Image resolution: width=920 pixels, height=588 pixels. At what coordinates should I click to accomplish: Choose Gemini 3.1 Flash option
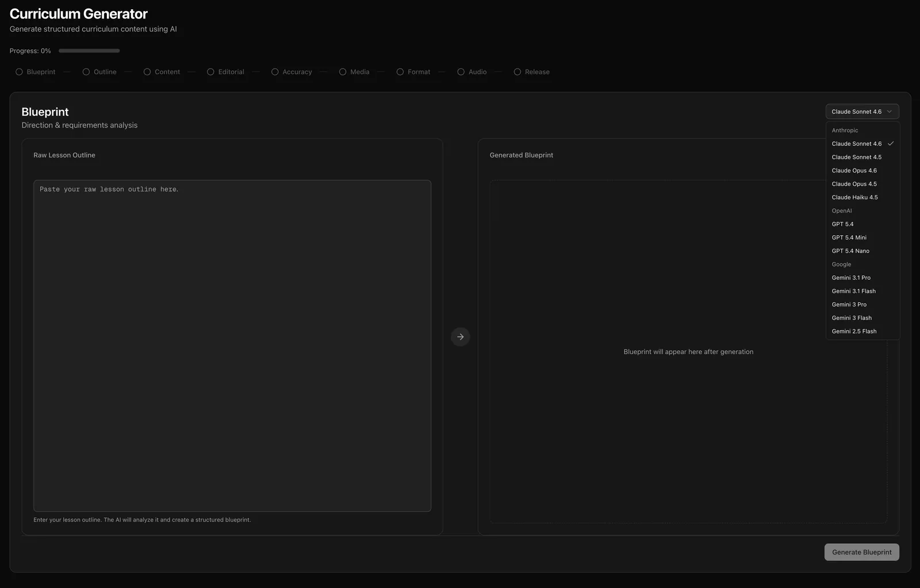[862, 291]
